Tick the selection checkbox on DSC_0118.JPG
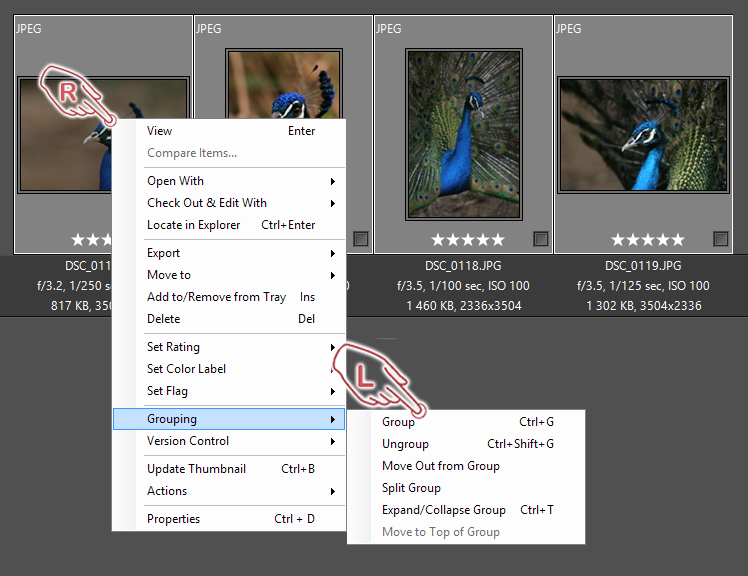Screen dimensions: 748x576 pyautogui.click(x=540, y=239)
